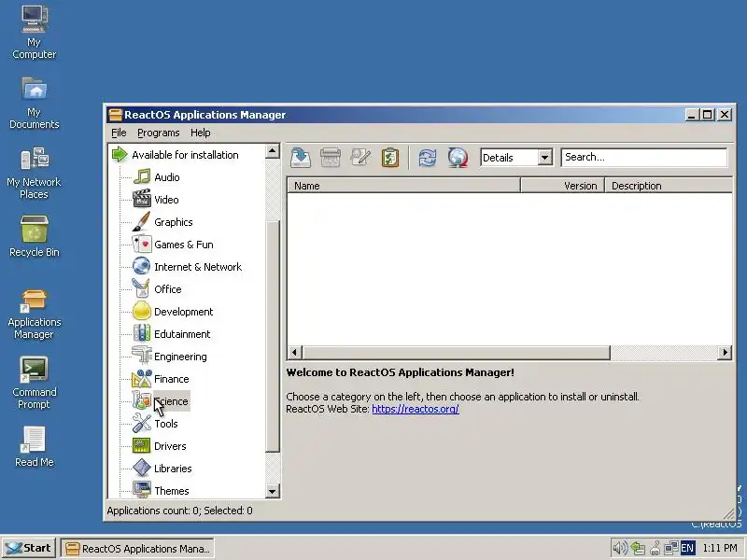Sort by the Version column header

(x=563, y=186)
